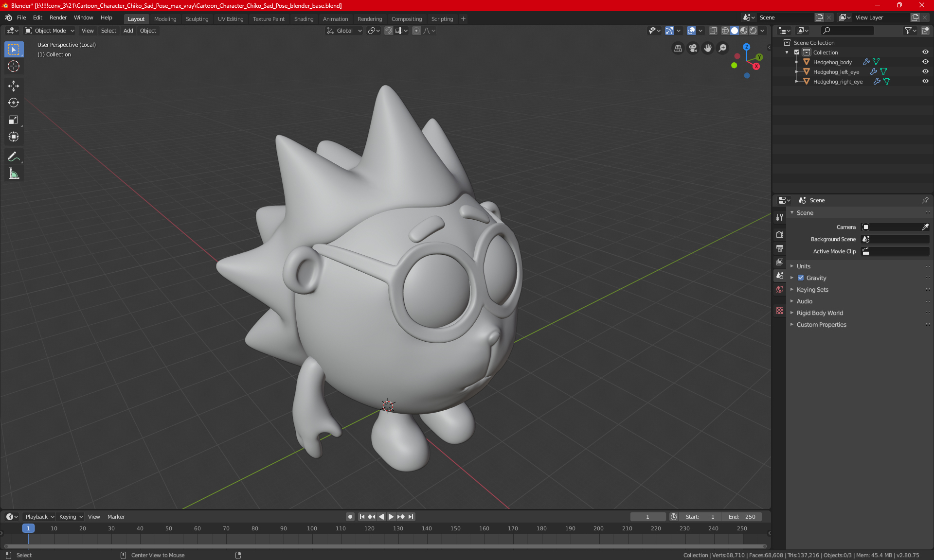Viewport: 934px width, 560px height.
Task: Open the outliner filter dropdown
Action: click(x=910, y=31)
